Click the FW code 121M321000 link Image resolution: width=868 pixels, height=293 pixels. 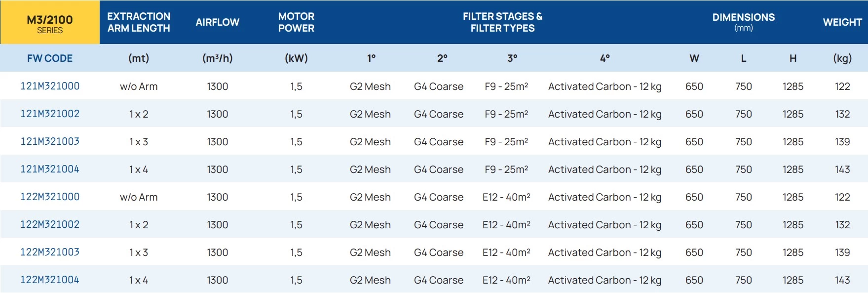(50, 86)
